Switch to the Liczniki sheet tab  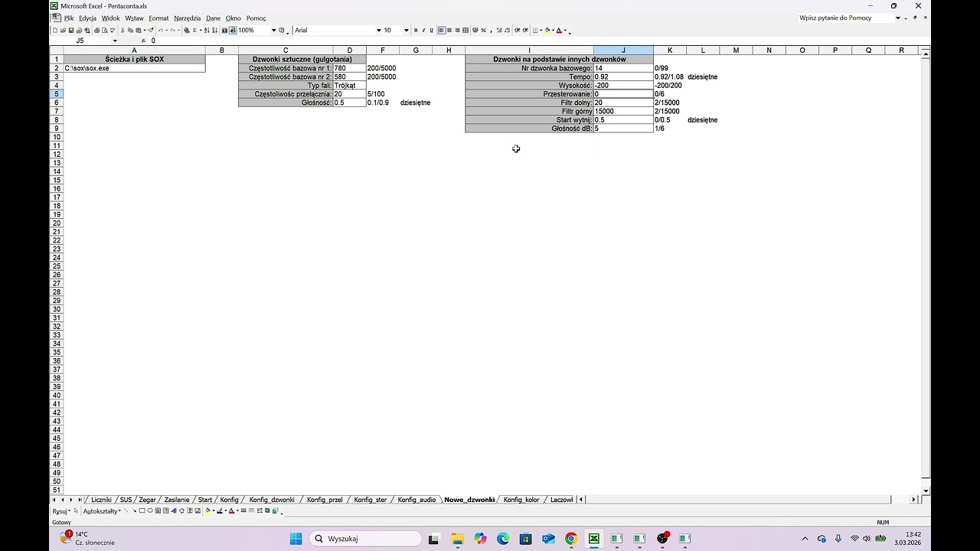click(101, 500)
